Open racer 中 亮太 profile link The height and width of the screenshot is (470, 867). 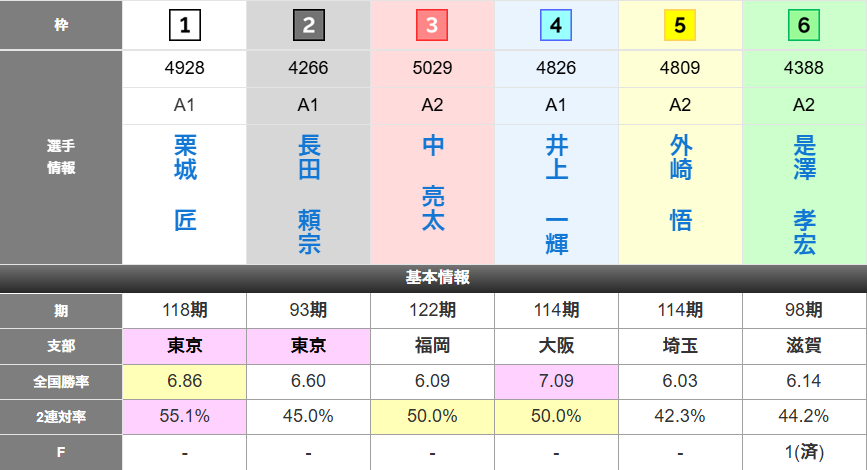(432, 184)
